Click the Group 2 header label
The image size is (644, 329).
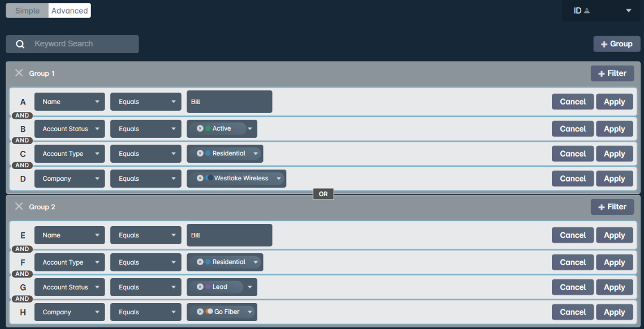coord(42,207)
